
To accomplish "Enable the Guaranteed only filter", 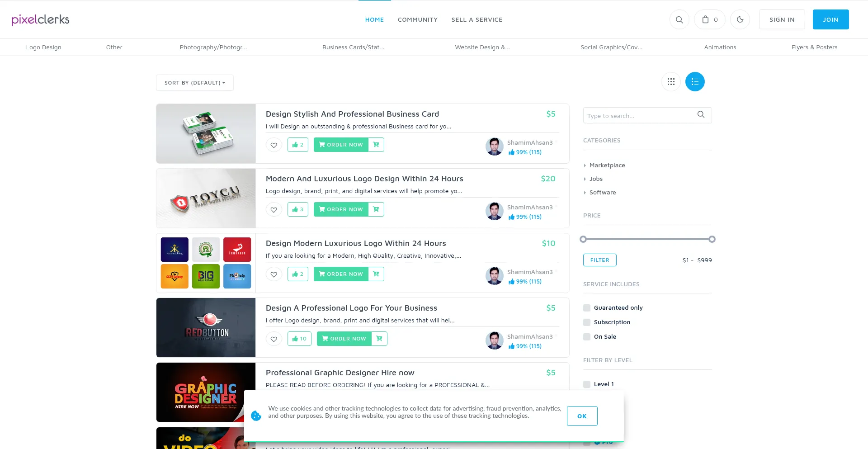I will click(x=587, y=308).
